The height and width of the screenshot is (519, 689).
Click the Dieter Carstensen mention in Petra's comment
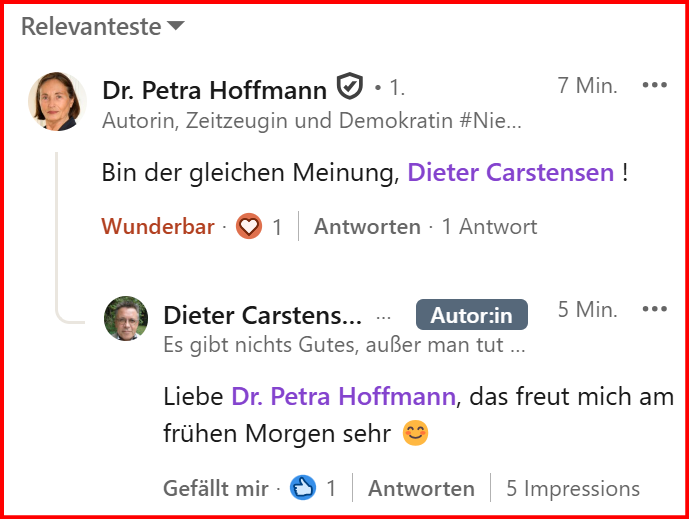510,173
